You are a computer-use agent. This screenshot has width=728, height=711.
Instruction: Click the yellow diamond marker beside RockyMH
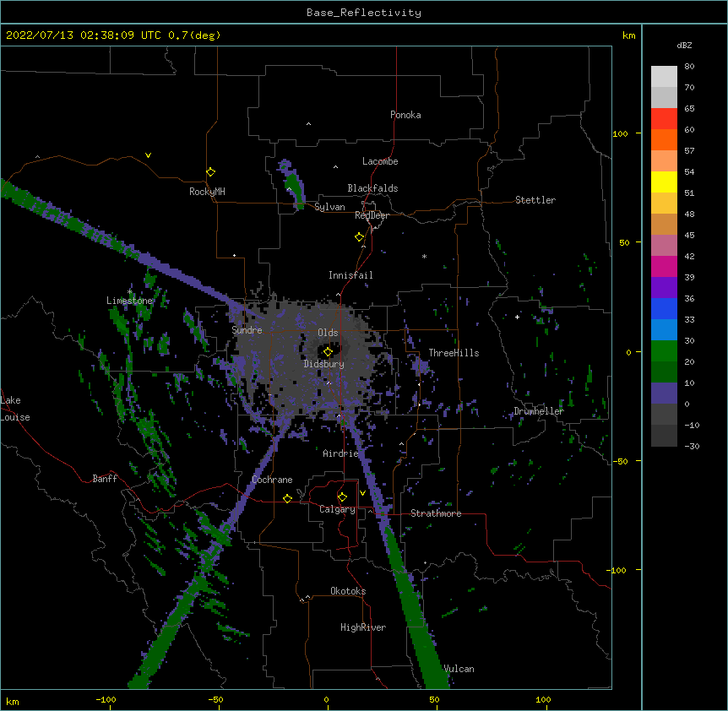pyautogui.click(x=210, y=172)
